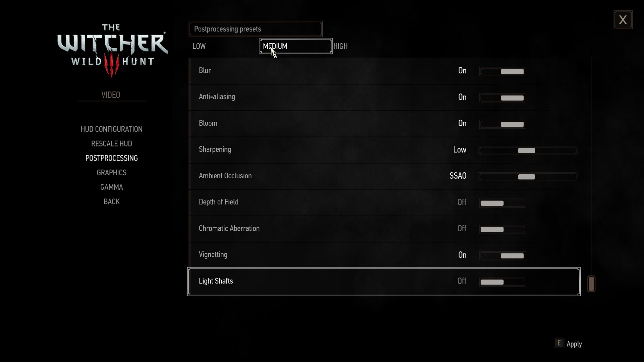This screenshot has height=362, width=644.
Task: Click the HUD CONFIGURATION menu item
Action: pyautogui.click(x=111, y=129)
